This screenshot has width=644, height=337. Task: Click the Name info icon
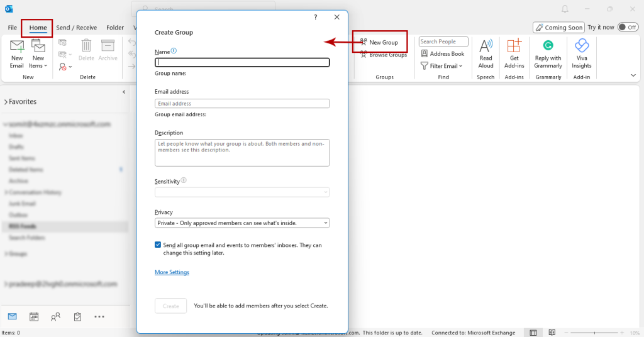174,51
